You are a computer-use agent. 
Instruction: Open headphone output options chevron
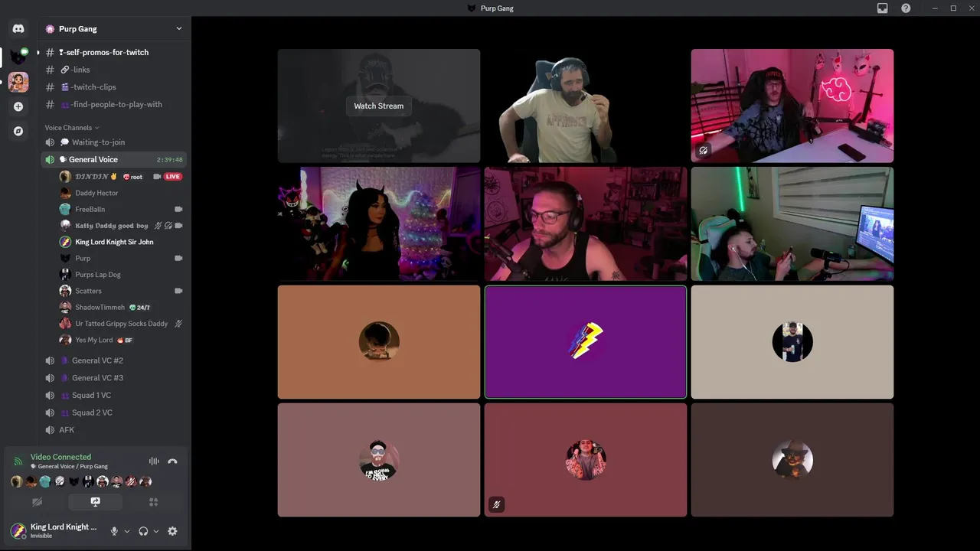156,531
